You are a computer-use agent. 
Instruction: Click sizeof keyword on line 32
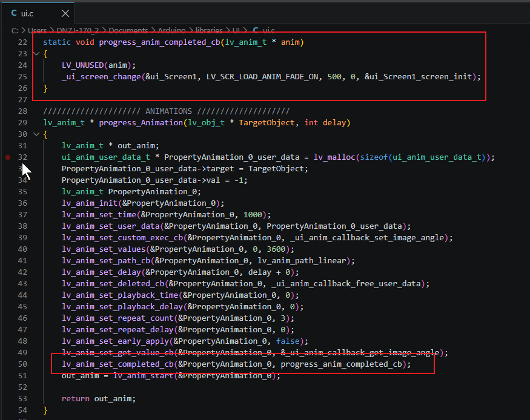pyautogui.click(x=374, y=157)
